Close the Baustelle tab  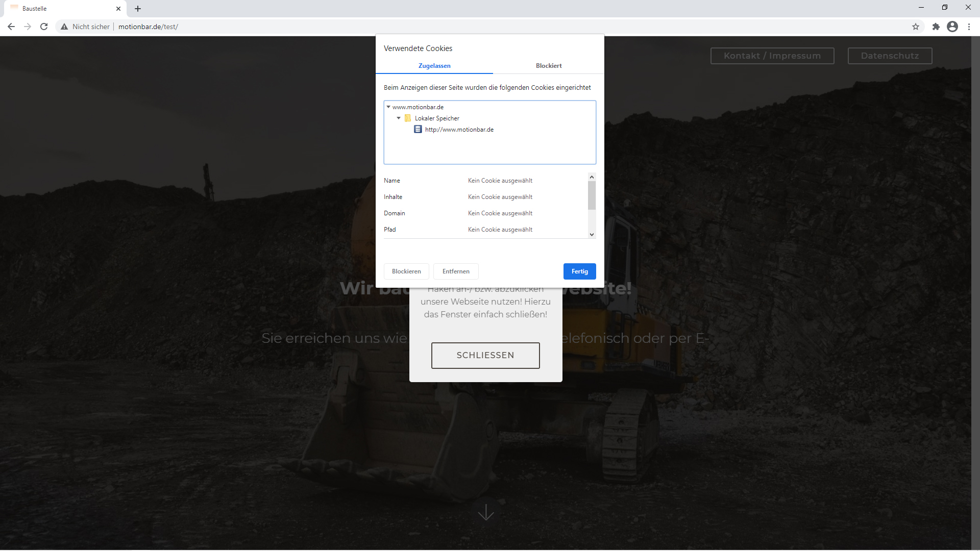click(118, 9)
